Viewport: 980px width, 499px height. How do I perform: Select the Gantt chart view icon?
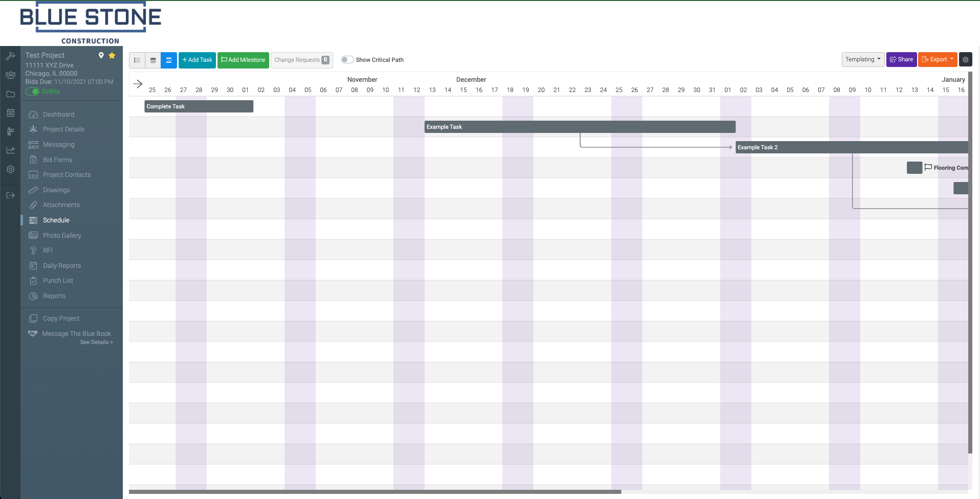coord(168,60)
